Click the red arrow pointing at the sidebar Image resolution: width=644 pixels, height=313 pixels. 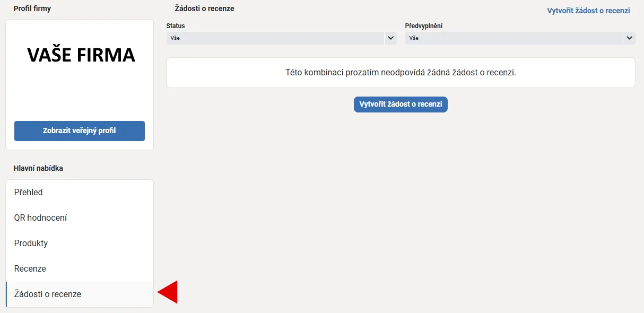point(168,292)
